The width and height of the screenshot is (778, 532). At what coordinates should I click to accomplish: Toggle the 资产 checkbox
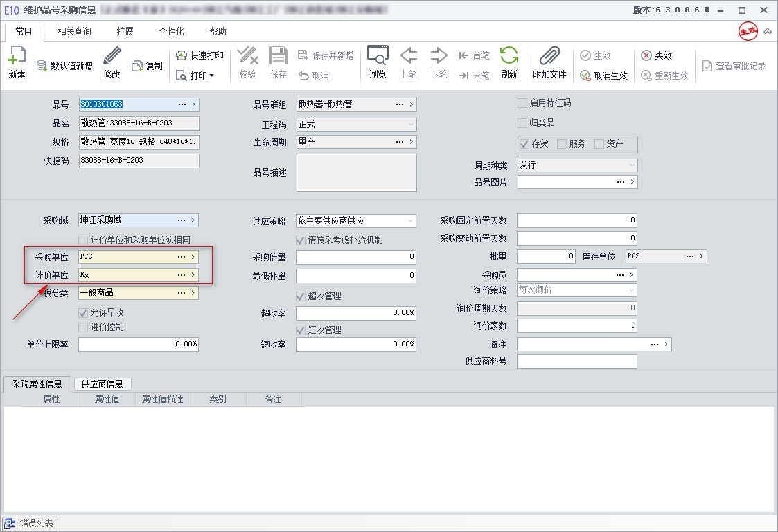(599, 144)
